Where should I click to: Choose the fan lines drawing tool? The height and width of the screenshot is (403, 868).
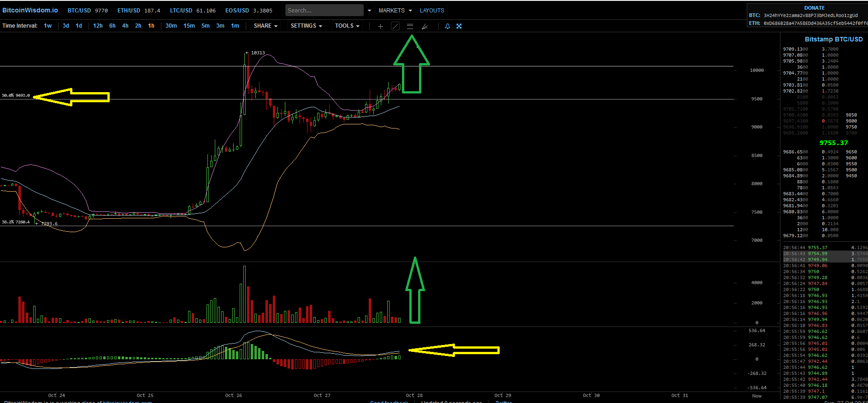(x=425, y=26)
